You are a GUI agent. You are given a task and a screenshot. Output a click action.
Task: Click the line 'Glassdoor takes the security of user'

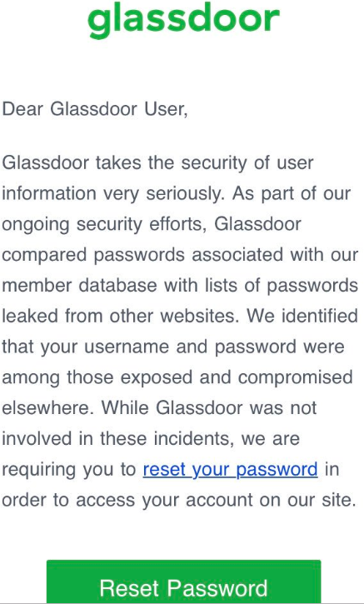coord(157,163)
